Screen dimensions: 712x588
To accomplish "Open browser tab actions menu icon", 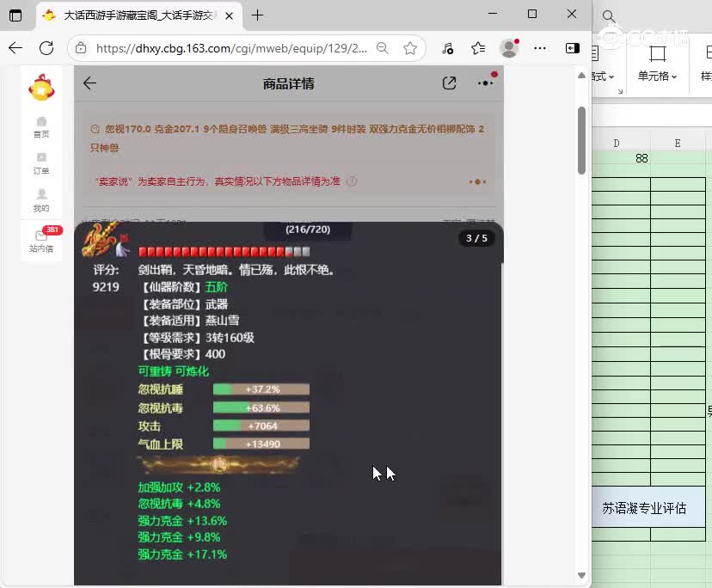I will click(x=15, y=15).
